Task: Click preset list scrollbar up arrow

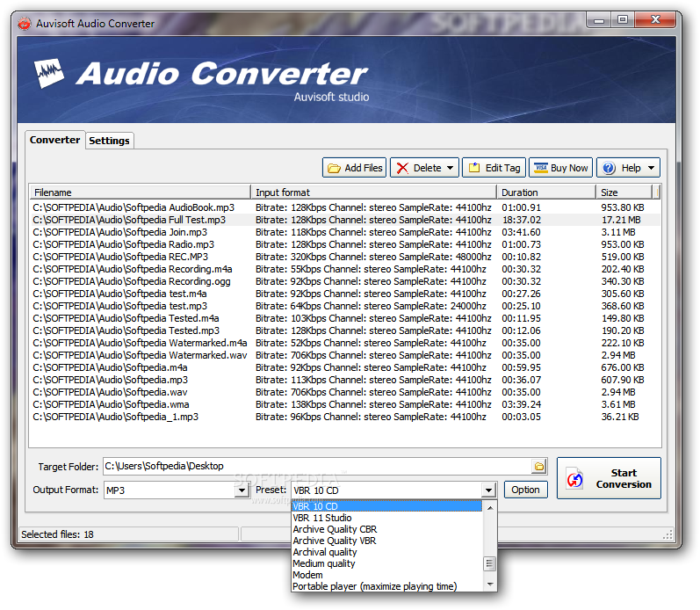Action: [490, 508]
